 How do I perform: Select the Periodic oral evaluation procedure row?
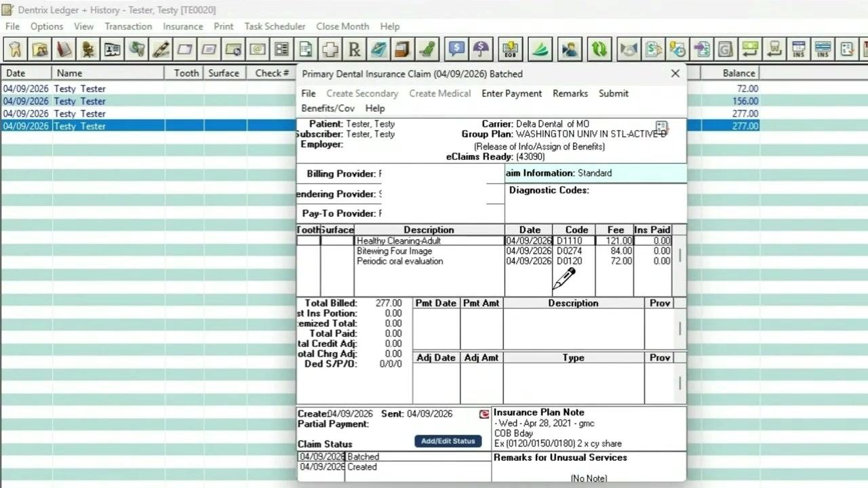484,261
